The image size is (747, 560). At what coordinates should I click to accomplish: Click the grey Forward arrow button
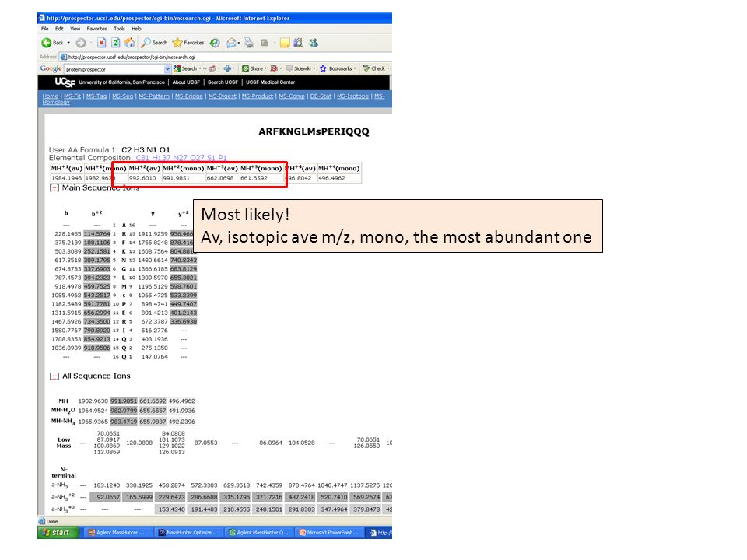coord(80,43)
